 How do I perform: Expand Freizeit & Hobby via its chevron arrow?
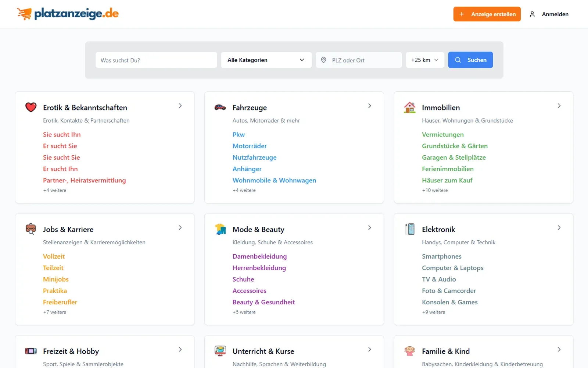(180, 349)
